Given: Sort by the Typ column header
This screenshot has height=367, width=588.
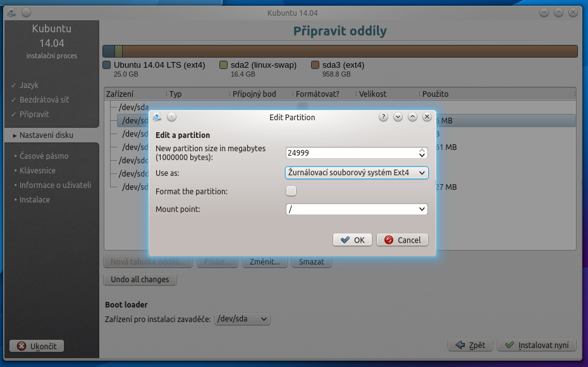Looking at the screenshot, I should click(199, 94).
